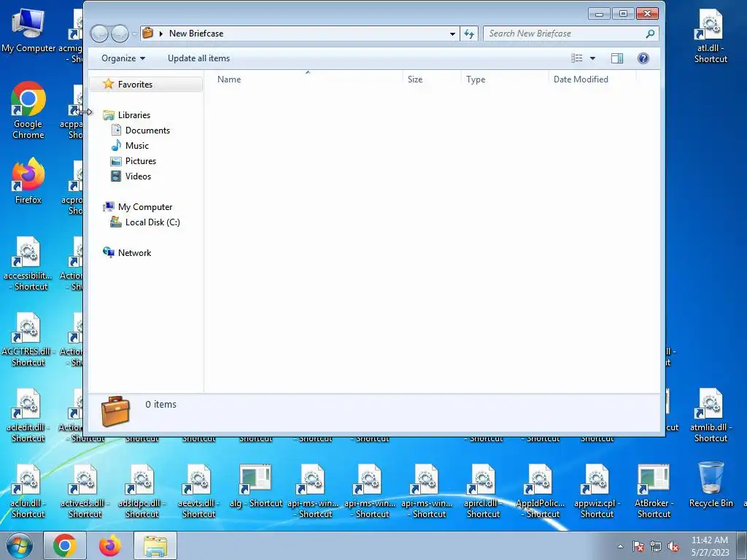Click inside the Search New Briefcase field
This screenshot has width=747, height=560.
[565, 34]
